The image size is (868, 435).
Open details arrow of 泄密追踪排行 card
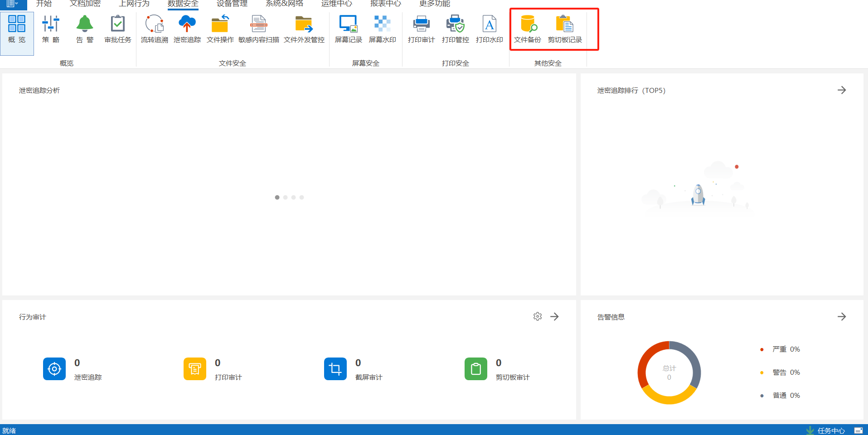842,90
